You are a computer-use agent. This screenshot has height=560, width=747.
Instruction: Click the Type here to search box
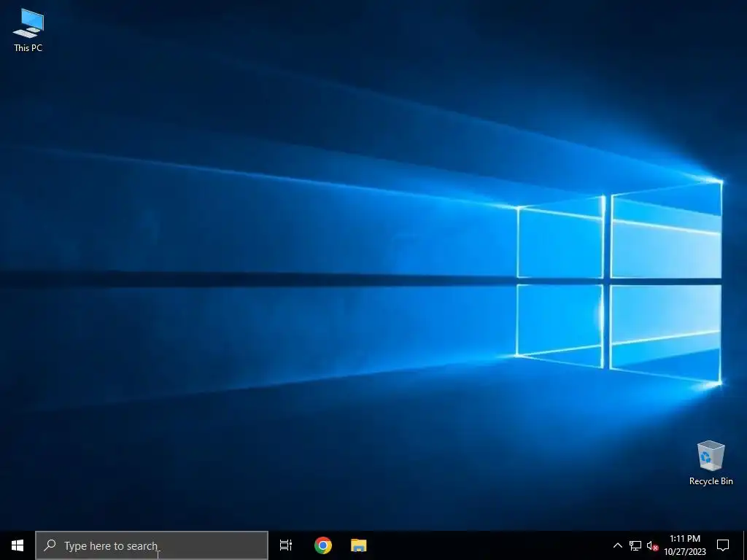pyautogui.click(x=152, y=545)
